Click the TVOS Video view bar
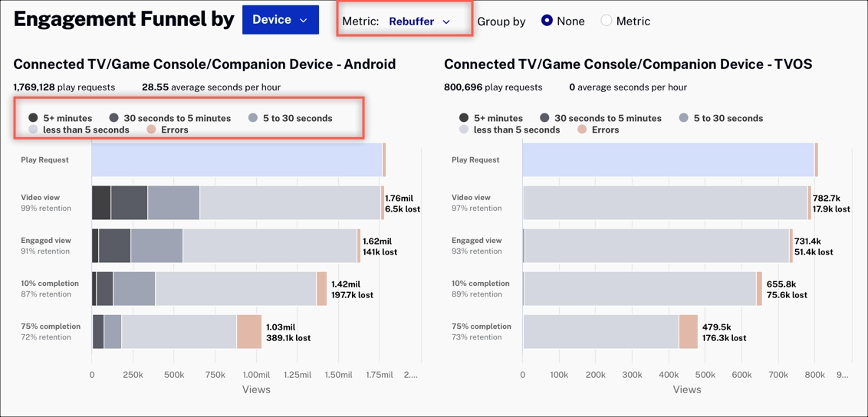This screenshot has height=417, width=868. point(666,203)
